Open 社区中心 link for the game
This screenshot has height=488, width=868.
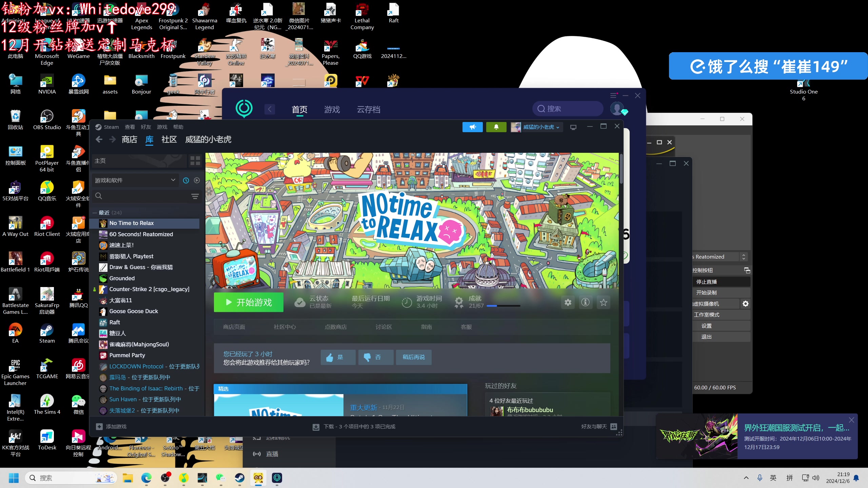(285, 327)
